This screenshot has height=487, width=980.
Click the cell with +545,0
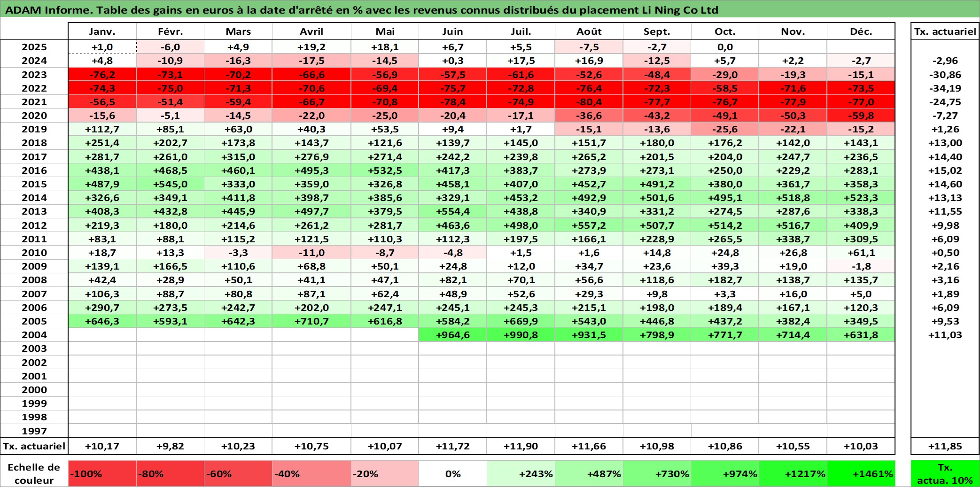pyautogui.click(x=170, y=184)
